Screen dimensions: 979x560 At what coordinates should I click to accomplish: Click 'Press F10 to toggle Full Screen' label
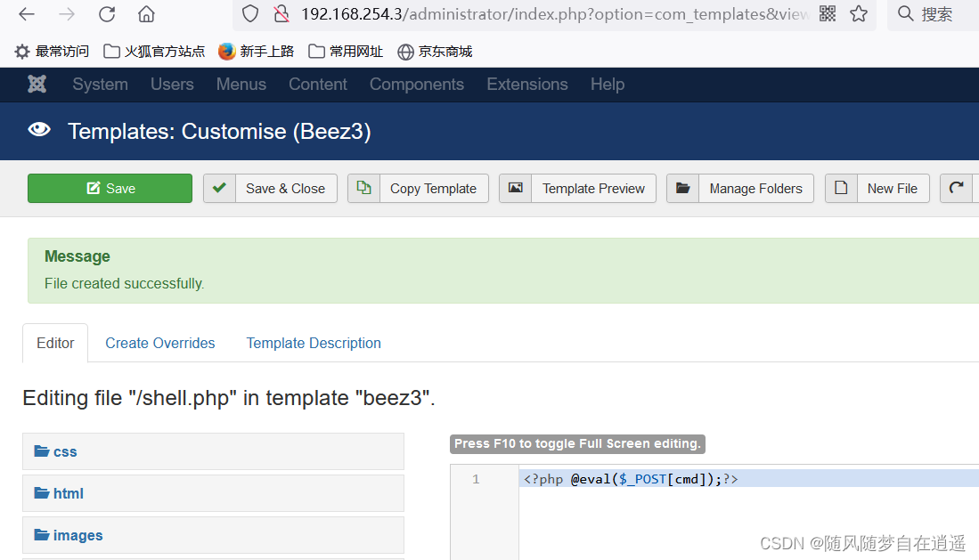(577, 444)
